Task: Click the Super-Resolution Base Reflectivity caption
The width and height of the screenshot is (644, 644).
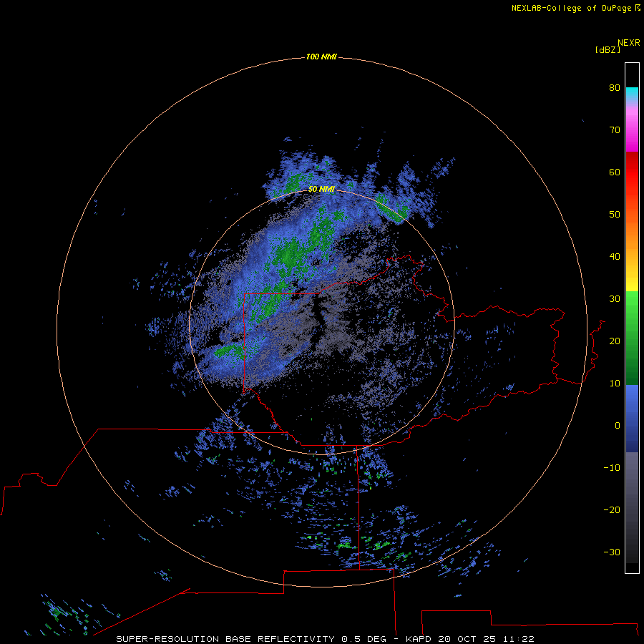Action: (325, 639)
